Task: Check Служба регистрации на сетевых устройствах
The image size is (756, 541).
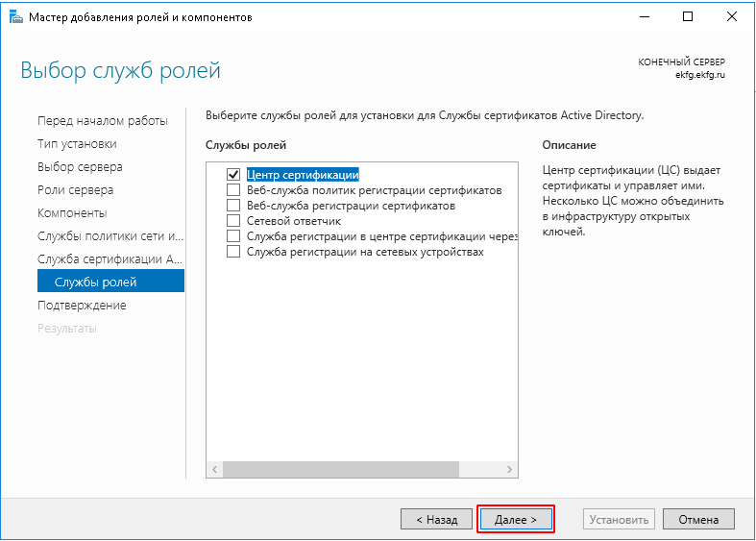Action: [x=232, y=252]
